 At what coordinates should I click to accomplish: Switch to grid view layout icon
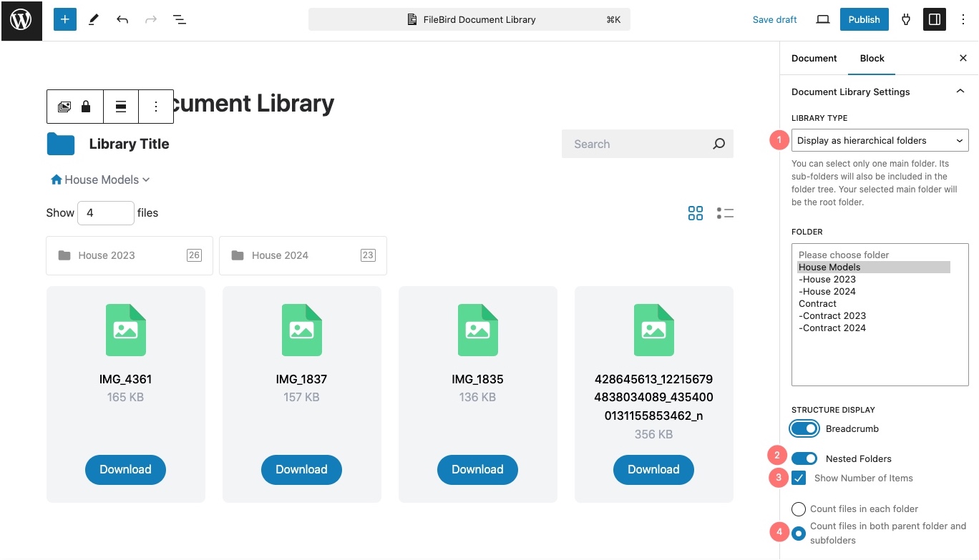pyautogui.click(x=695, y=213)
